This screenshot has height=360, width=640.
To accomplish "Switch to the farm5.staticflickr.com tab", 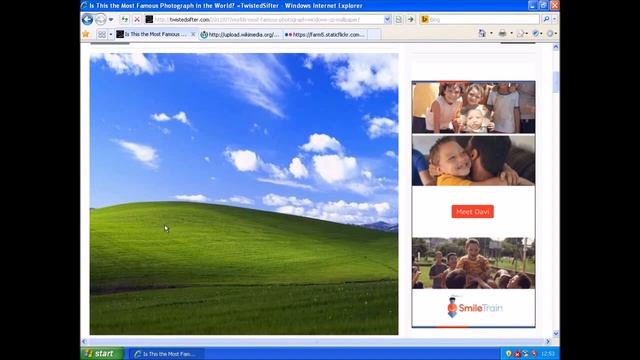I will coord(324,35).
